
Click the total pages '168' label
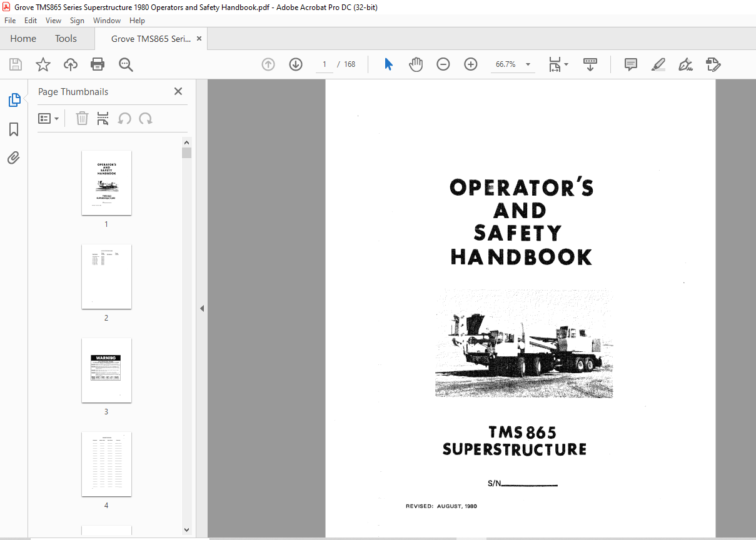pos(350,64)
